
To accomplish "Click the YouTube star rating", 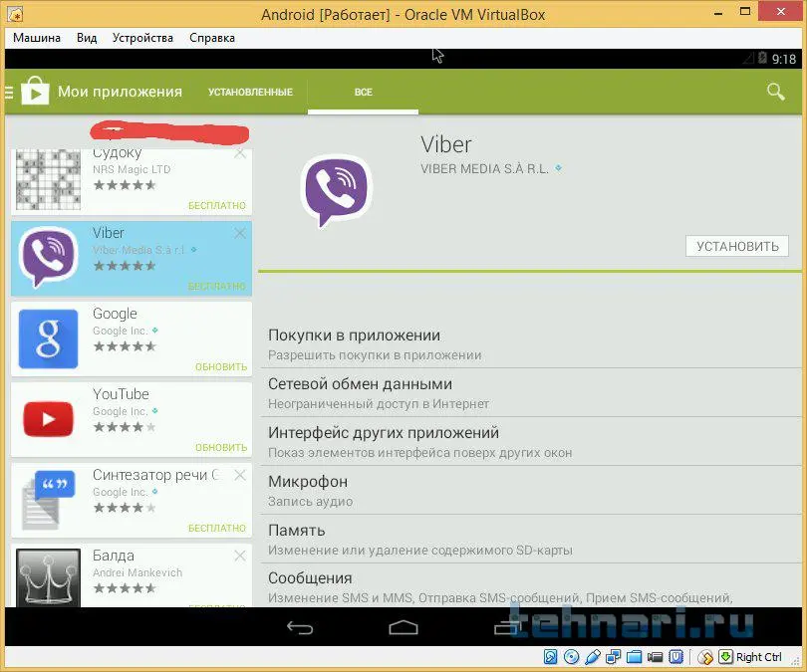I will [x=125, y=427].
